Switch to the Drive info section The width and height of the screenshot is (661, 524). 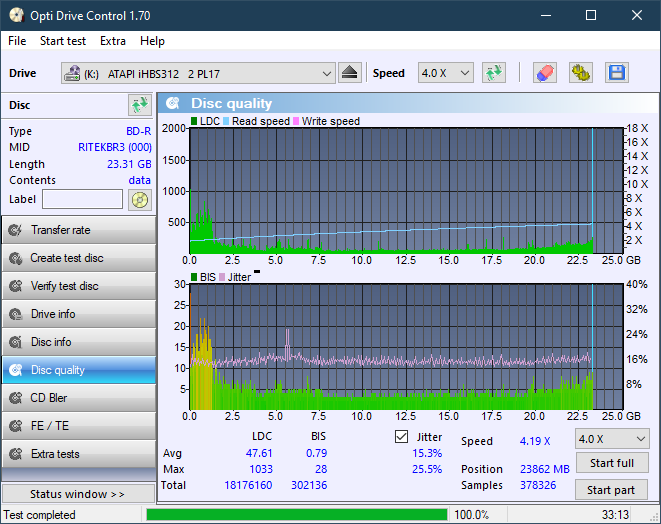point(79,314)
